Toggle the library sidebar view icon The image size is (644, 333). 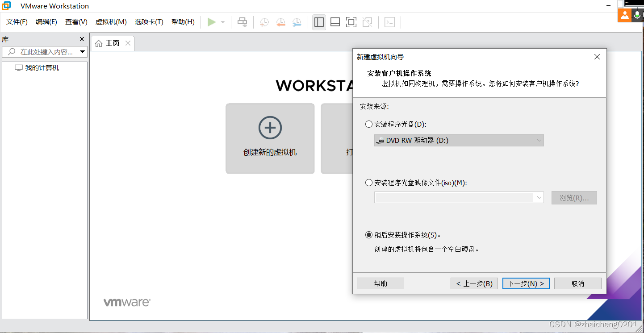click(319, 22)
